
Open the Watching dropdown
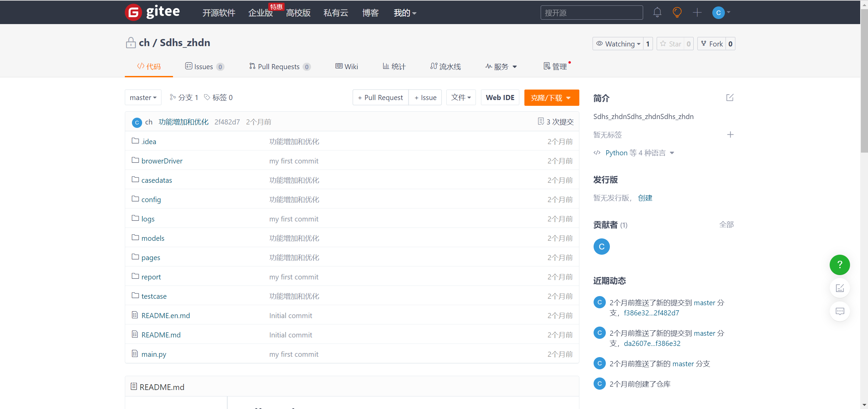coord(618,44)
